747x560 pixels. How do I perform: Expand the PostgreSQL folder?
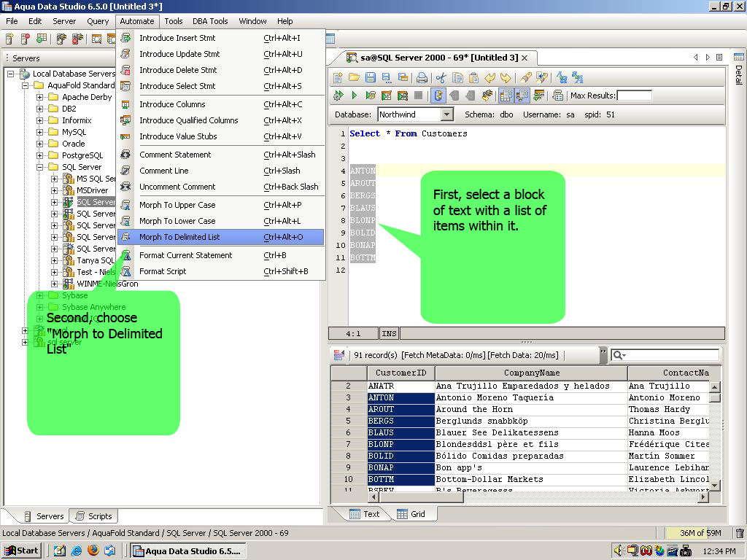tap(40, 155)
